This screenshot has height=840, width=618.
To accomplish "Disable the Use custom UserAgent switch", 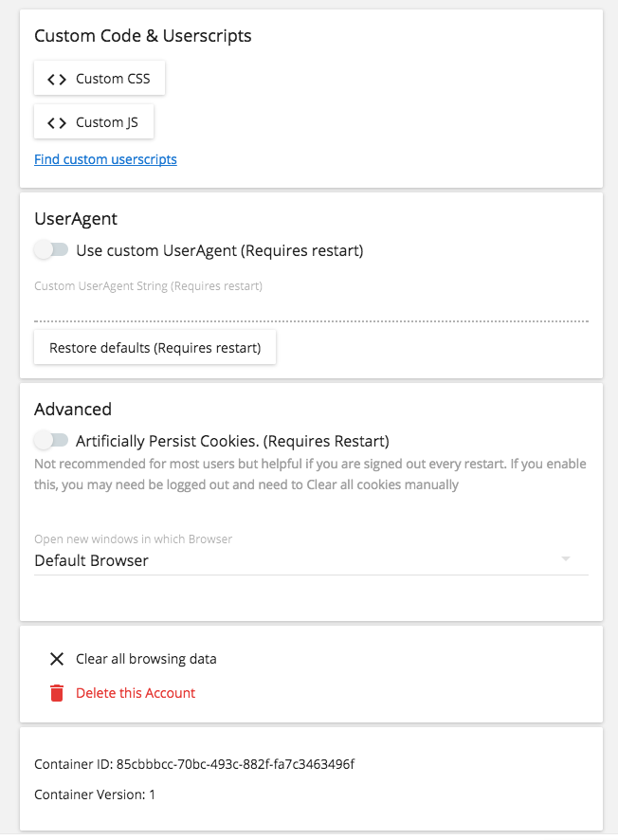I will coord(52,248).
